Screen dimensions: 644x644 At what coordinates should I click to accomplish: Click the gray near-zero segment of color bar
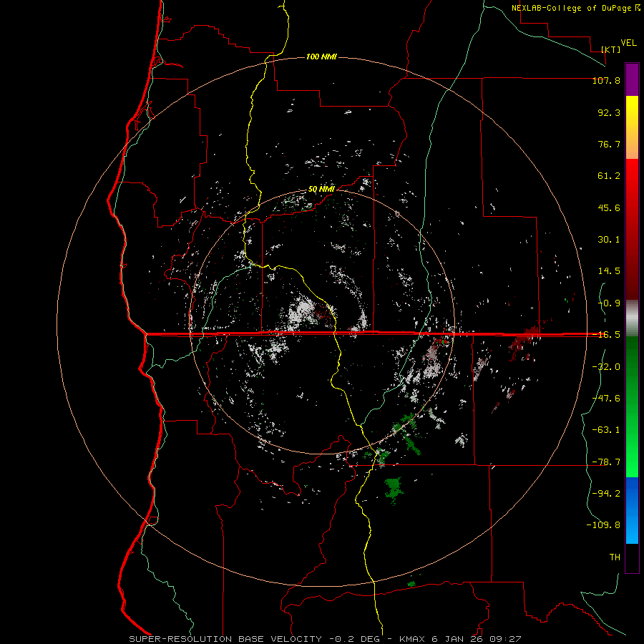tap(632, 318)
